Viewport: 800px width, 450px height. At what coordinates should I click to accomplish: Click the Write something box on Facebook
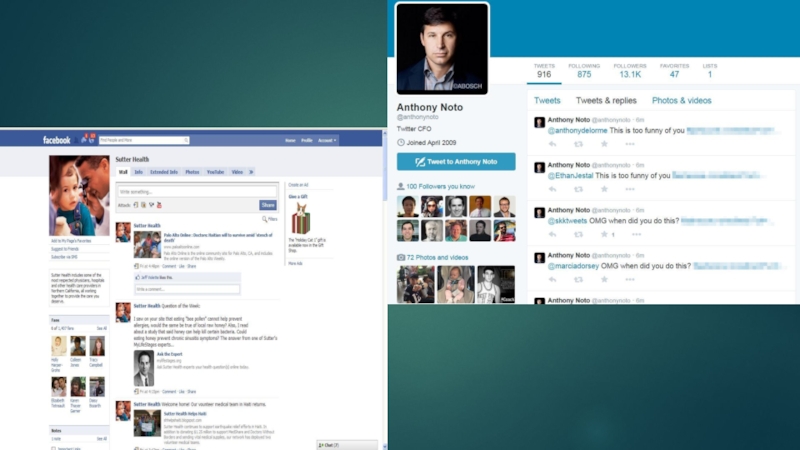pyautogui.click(x=197, y=192)
